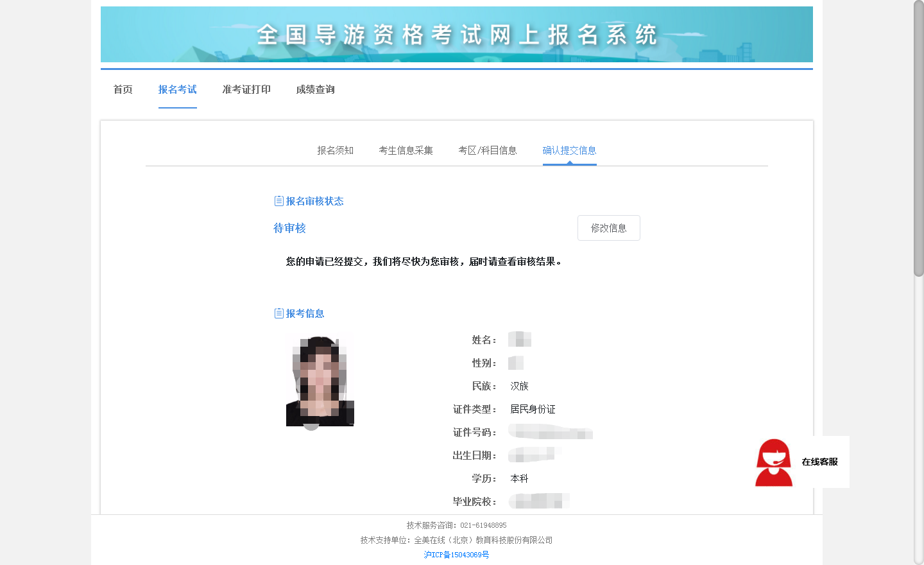Click the 修改信息 button

tap(608, 228)
